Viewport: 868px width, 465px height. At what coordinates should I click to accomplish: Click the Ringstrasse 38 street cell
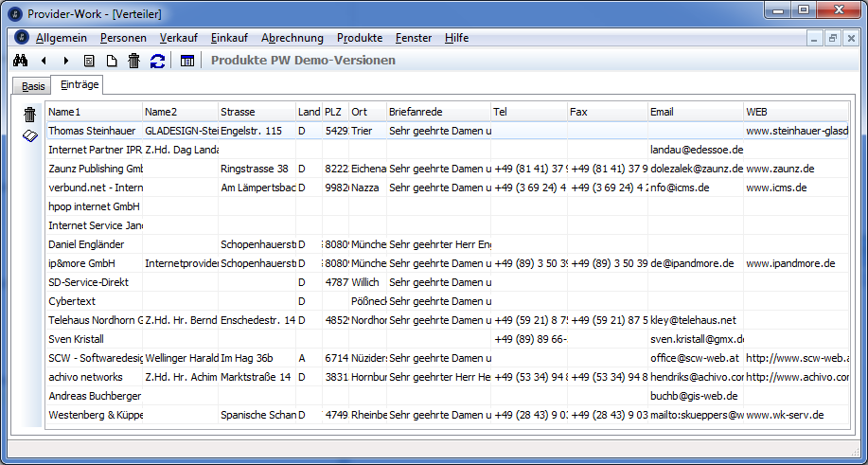(x=257, y=169)
